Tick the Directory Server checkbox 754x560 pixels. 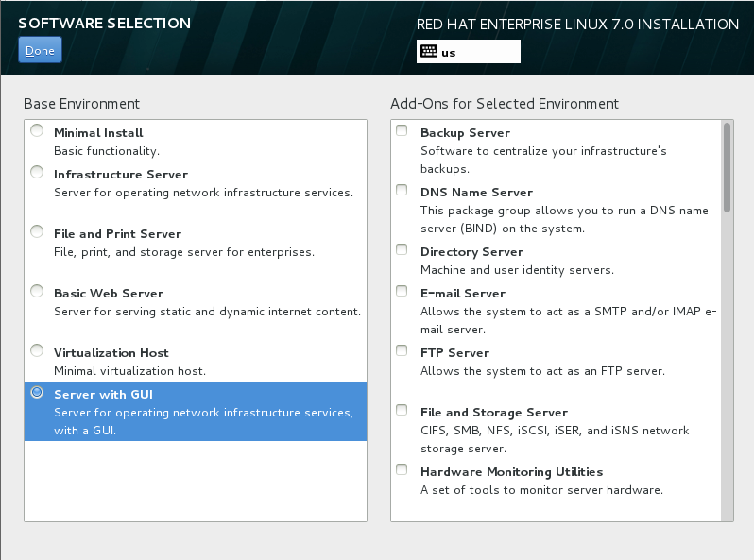(402, 249)
